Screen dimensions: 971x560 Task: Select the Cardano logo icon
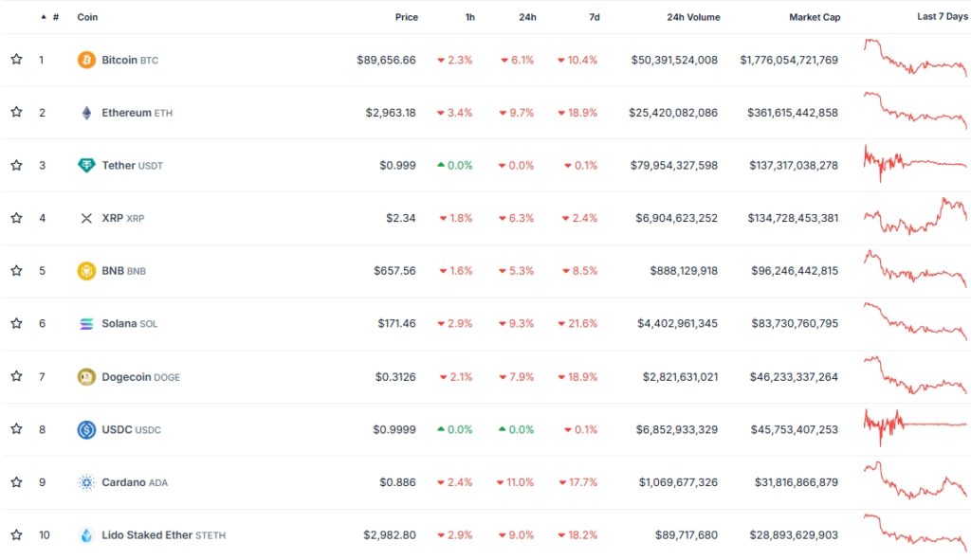point(86,482)
